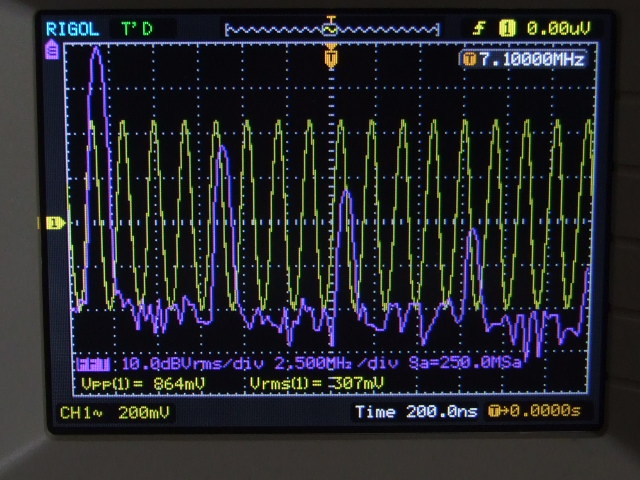Click the 0.0000s horizontal trigger offset readout
The height and width of the screenshot is (480, 640).
coord(540,412)
